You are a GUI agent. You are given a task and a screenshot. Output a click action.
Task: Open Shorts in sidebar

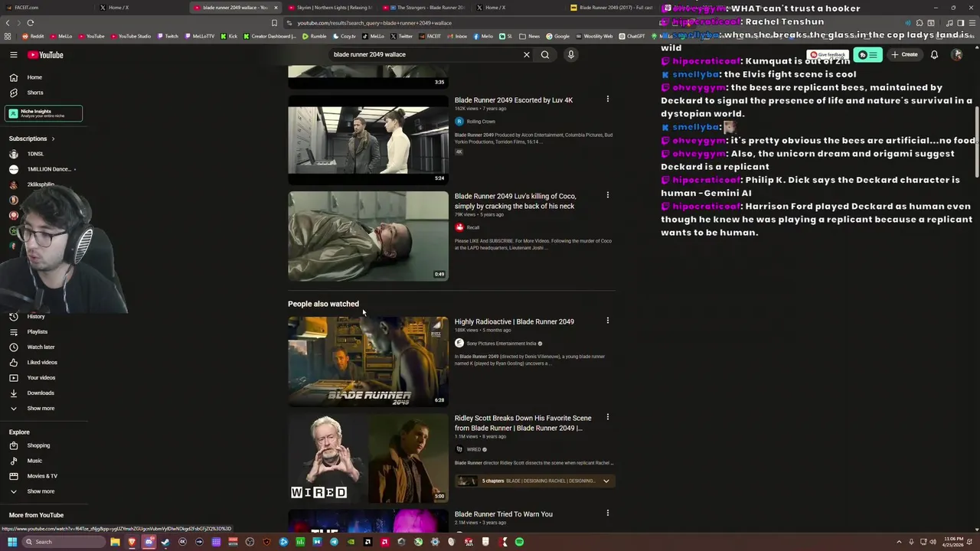(35, 93)
